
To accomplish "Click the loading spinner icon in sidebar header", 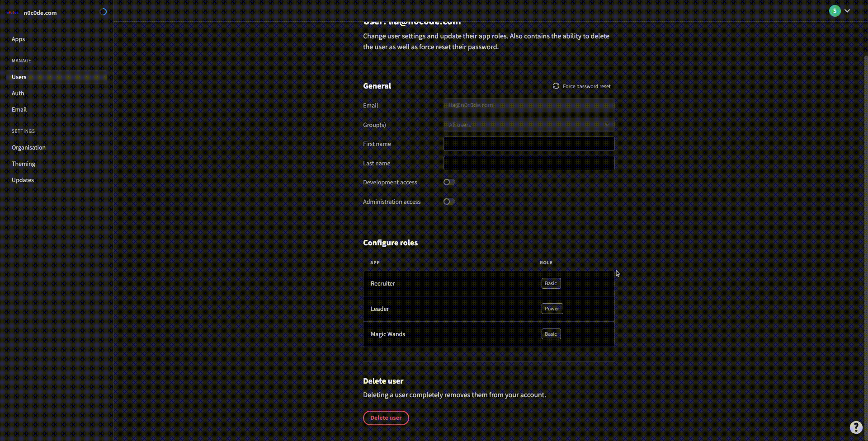I will pyautogui.click(x=103, y=12).
